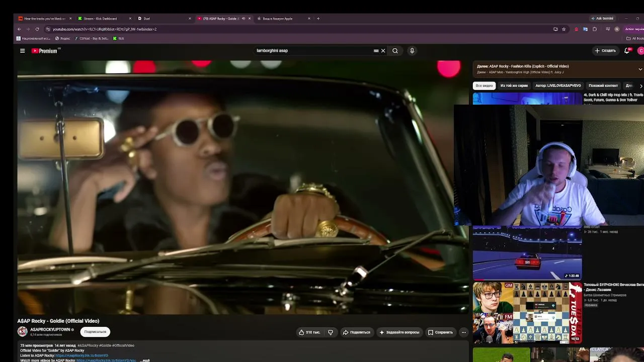Click the red extension icon in toolbar
644x362 pixels.
coord(576,29)
